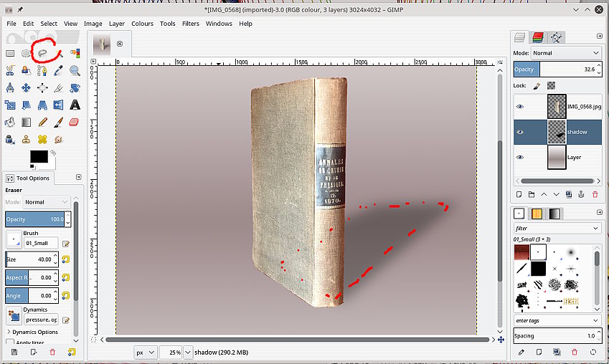
Task: Select the Colour Picker eyedropper tool
Action: (x=59, y=71)
